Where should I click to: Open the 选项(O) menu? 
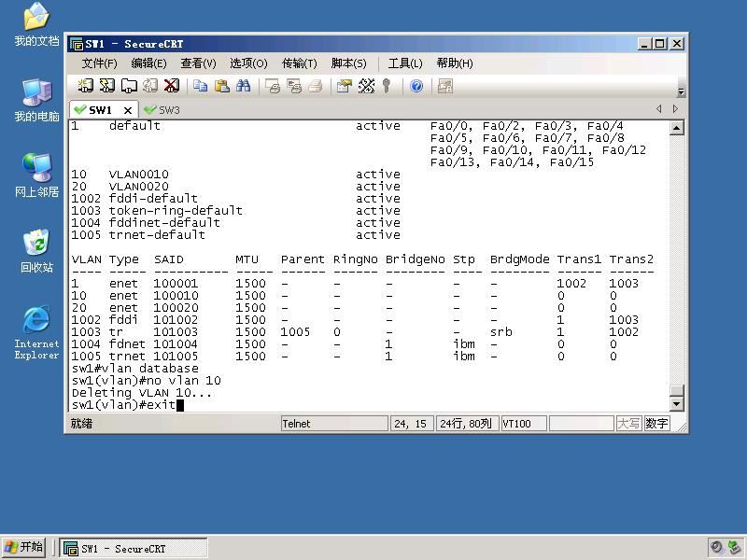[x=248, y=63]
